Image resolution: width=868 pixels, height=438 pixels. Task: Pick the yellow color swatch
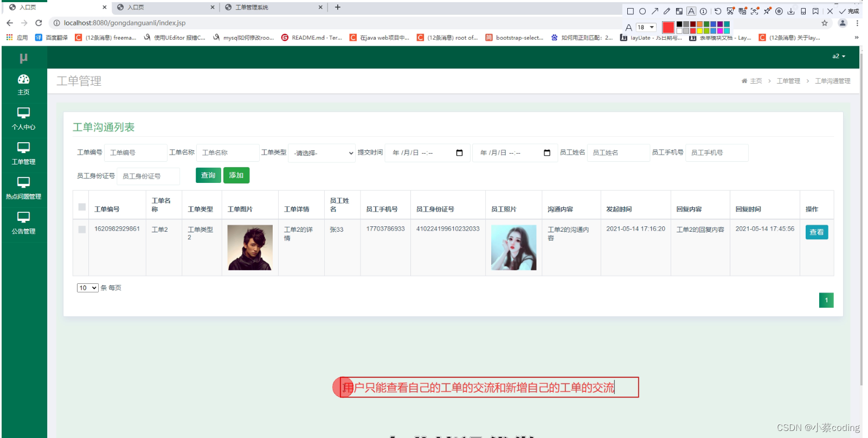point(699,31)
